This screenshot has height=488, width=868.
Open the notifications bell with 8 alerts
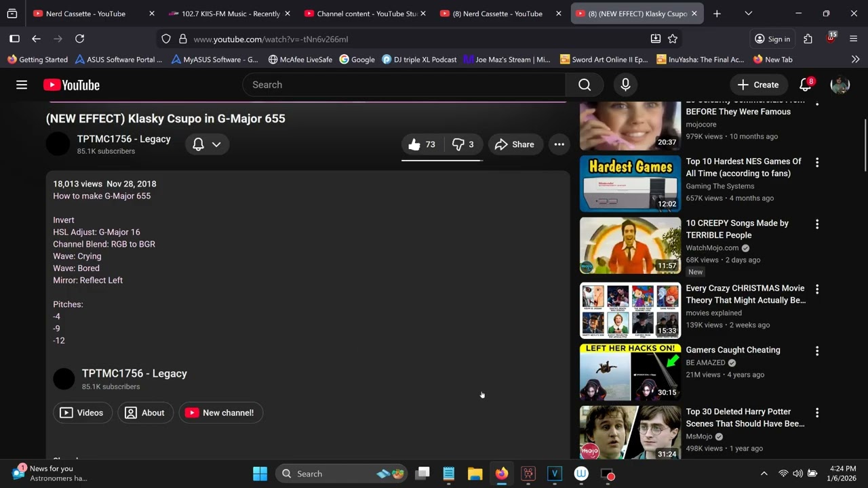[x=806, y=85]
